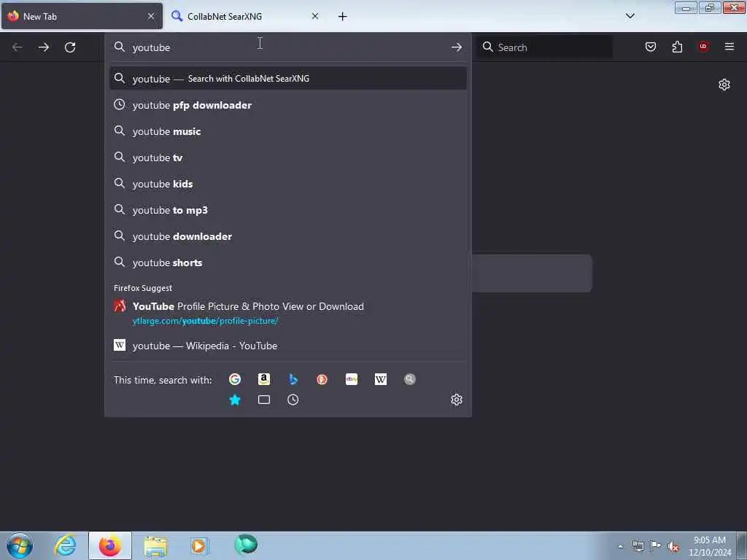Screen dimensions: 747x560
Task: Switch to CollabNet SearXNG tab
Action: click(x=244, y=16)
